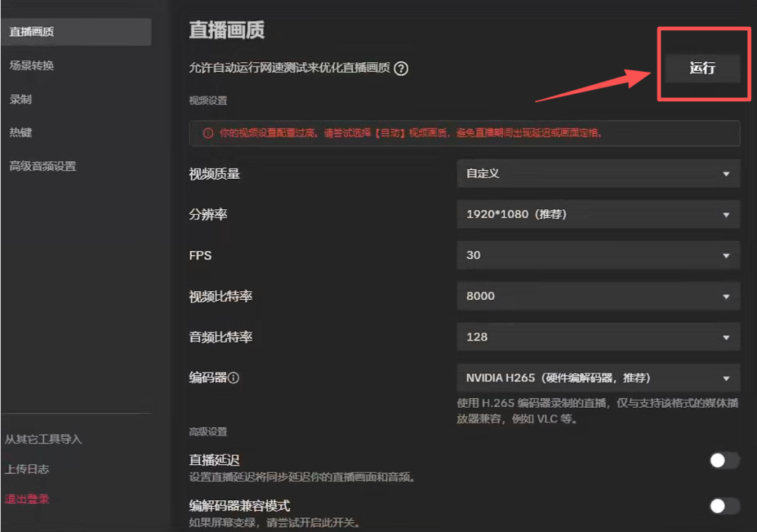757x532 pixels.
Task: Click the warning icon in the red alert banner
Action: [x=208, y=133]
